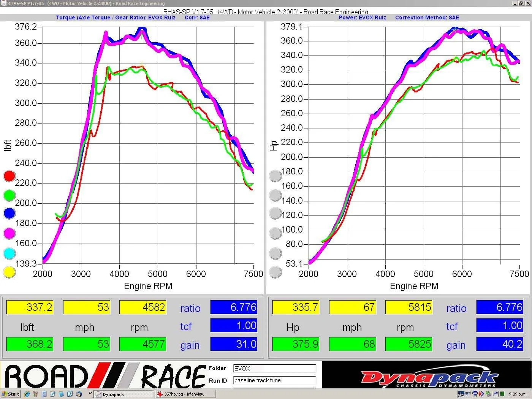
Task: Click the green square tray icon
Action: point(502,394)
